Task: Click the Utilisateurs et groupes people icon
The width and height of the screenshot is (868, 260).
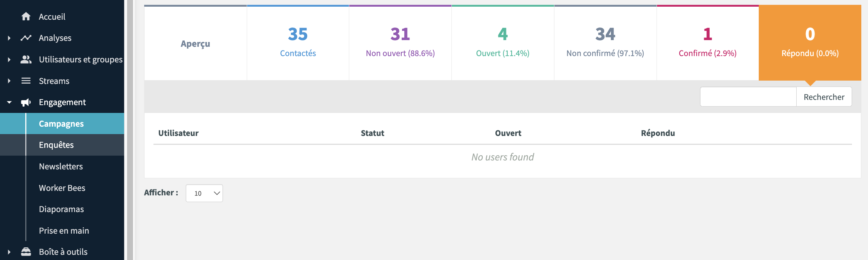Action: point(26,59)
